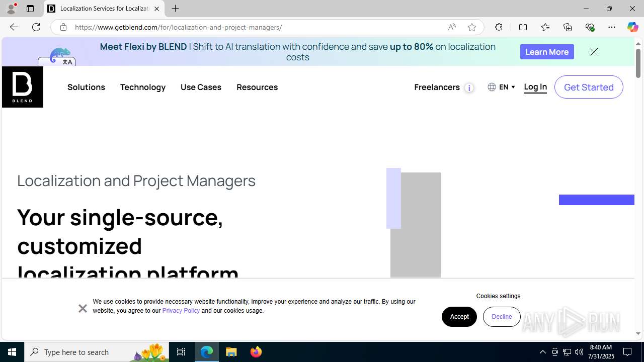Click the volume speaker tray icon

click(x=579, y=352)
